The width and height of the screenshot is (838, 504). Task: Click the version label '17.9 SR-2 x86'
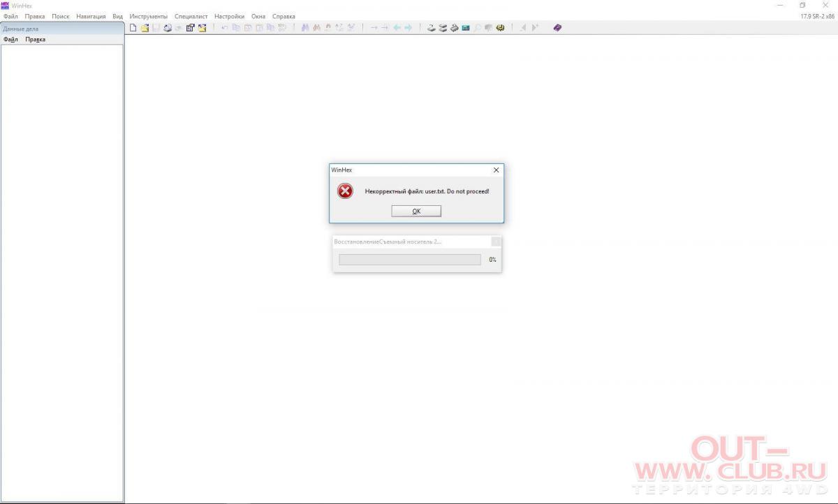coord(817,16)
